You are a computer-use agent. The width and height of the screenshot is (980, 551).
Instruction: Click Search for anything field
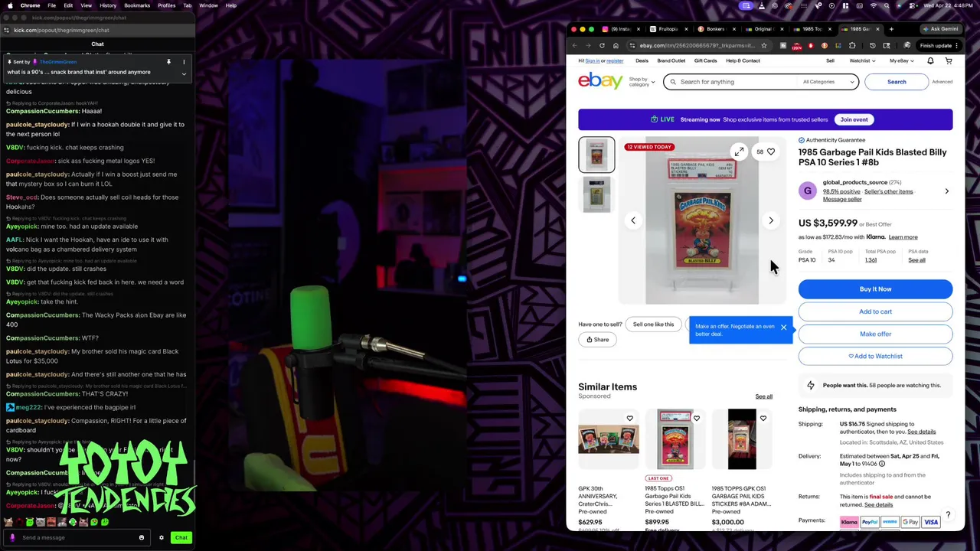click(731, 82)
